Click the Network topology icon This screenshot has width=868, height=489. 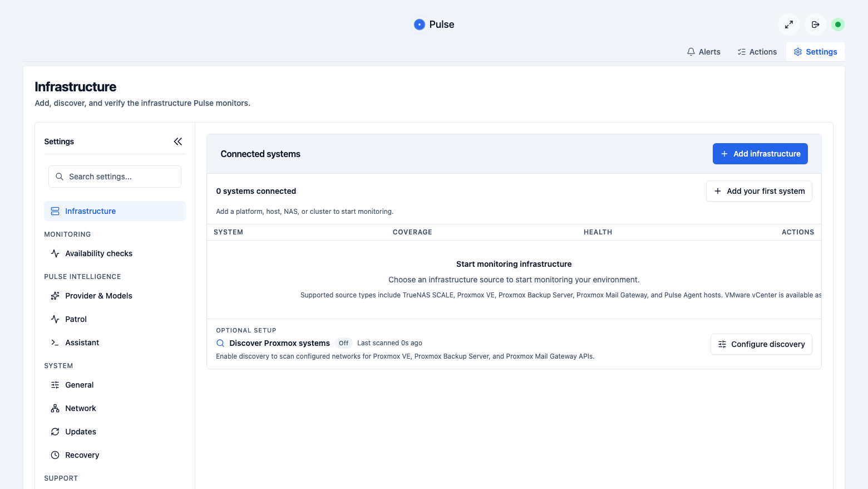click(x=55, y=408)
